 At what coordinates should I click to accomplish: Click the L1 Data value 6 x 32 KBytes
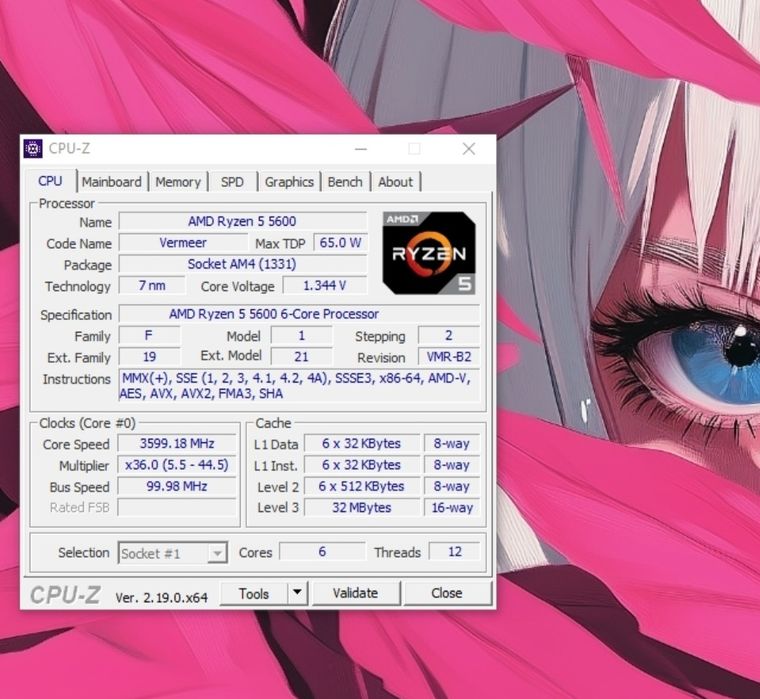[x=362, y=443]
